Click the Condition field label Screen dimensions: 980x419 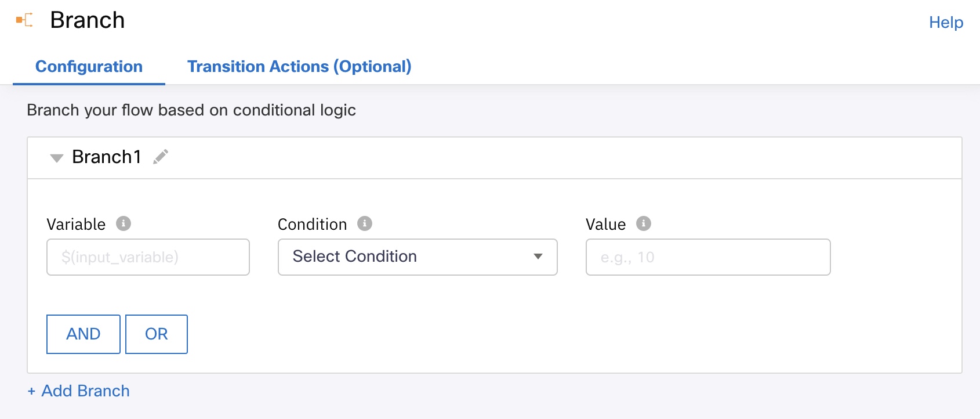[312, 225]
